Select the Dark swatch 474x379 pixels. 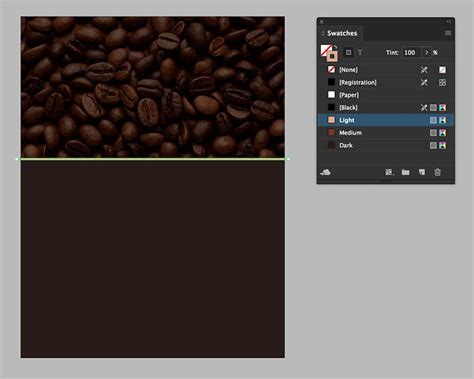pyautogui.click(x=386, y=145)
